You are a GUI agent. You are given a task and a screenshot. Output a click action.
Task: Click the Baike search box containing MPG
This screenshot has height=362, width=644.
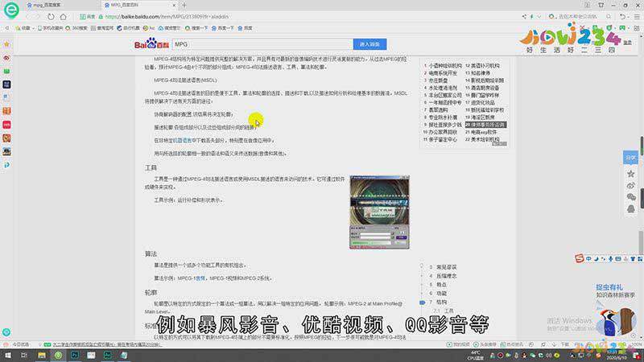coord(262,44)
